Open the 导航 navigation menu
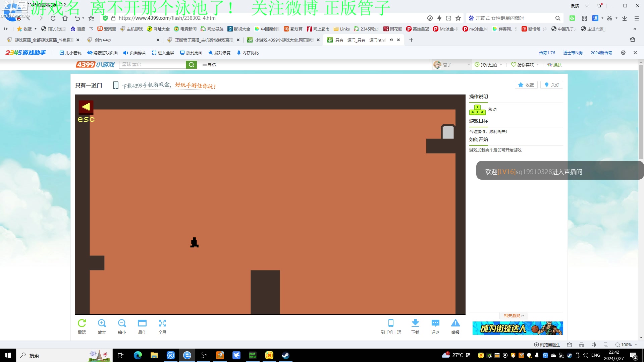The image size is (644, 362). (x=209, y=64)
